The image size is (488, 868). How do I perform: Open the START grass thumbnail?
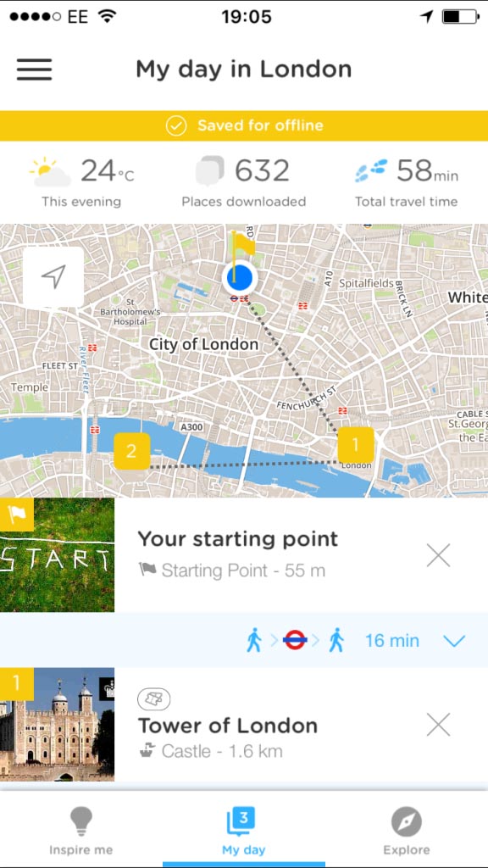[x=57, y=554]
